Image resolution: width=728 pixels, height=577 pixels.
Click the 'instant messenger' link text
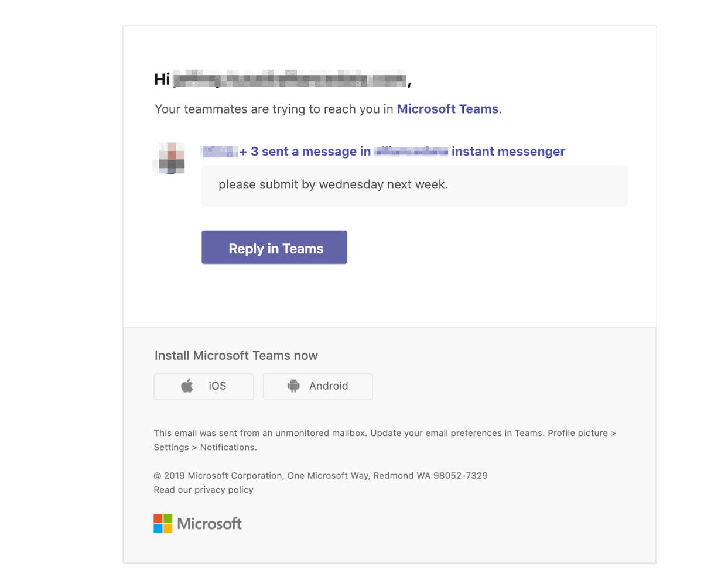pos(507,152)
